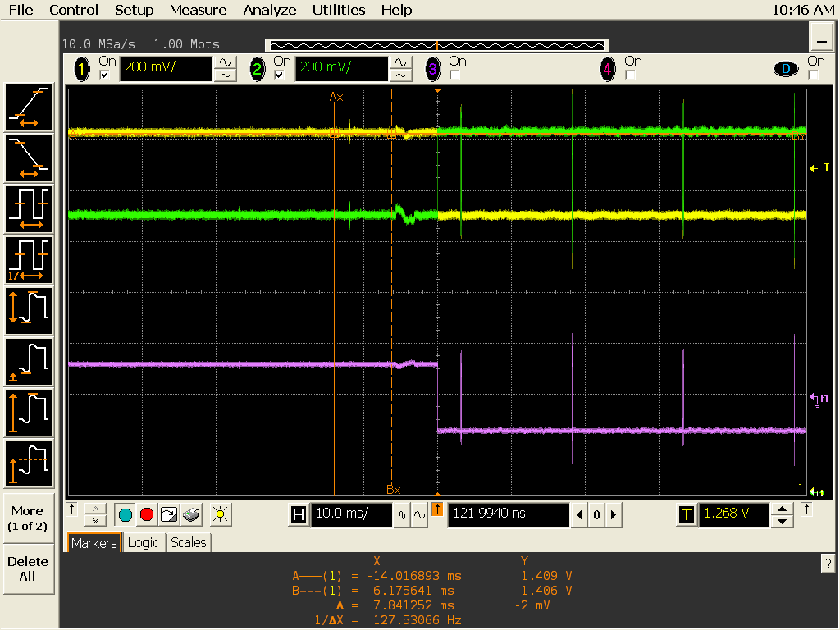Select the period measurement icon
The width and height of the screenshot is (840, 630).
(29, 209)
